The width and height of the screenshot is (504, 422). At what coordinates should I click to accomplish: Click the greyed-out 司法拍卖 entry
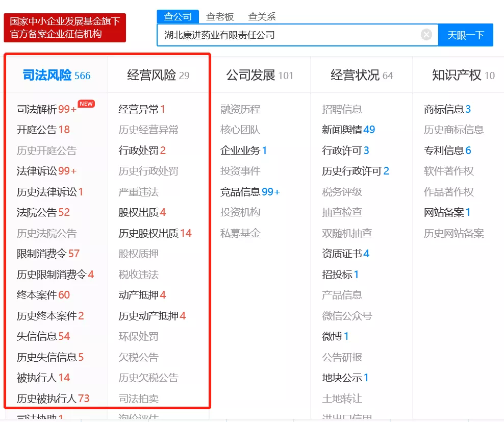tap(139, 398)
